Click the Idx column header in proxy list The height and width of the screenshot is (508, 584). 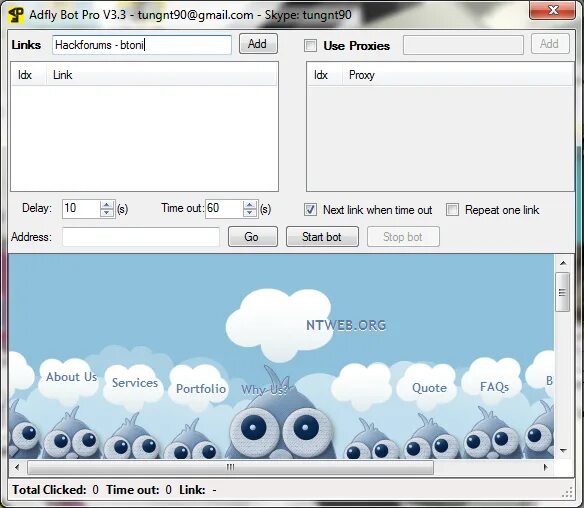pos(324,75)
